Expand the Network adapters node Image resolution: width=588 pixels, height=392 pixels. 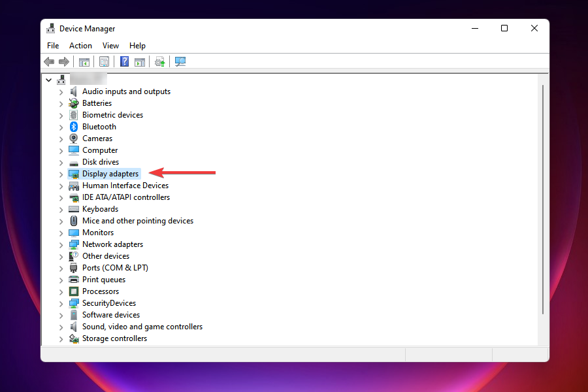[x=61, y=244]
